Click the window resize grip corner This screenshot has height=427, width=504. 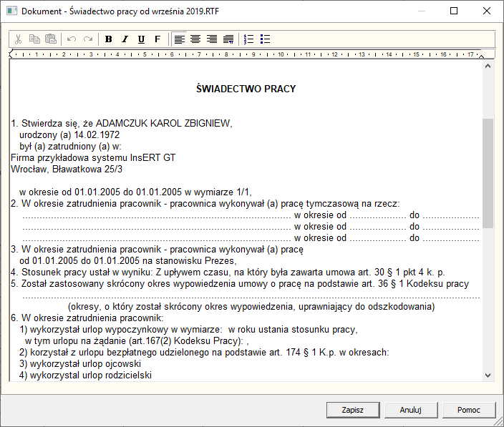click(499, 422)
